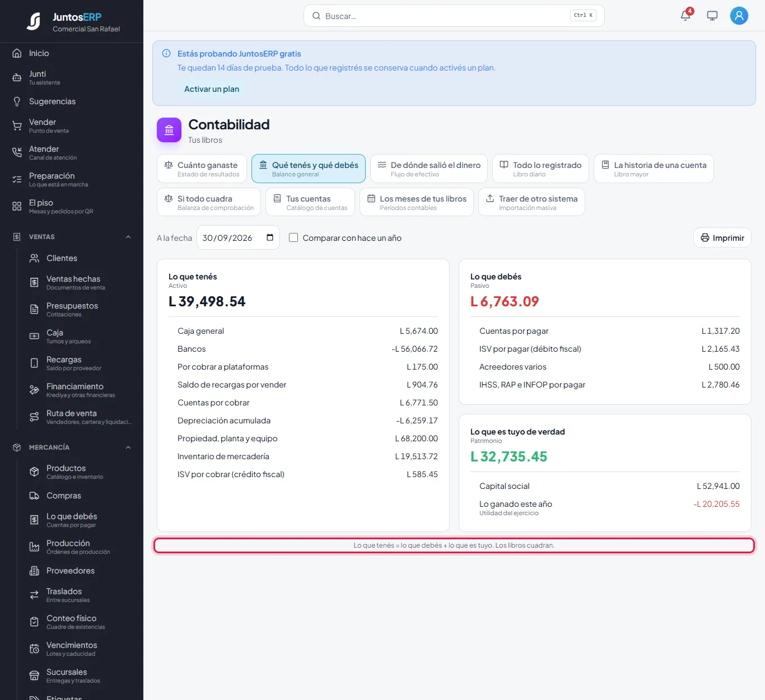Image resolution: width=765 pixels, height=700 pixels.
Task: Open the notifications bell
Action: tap(685, 16)
